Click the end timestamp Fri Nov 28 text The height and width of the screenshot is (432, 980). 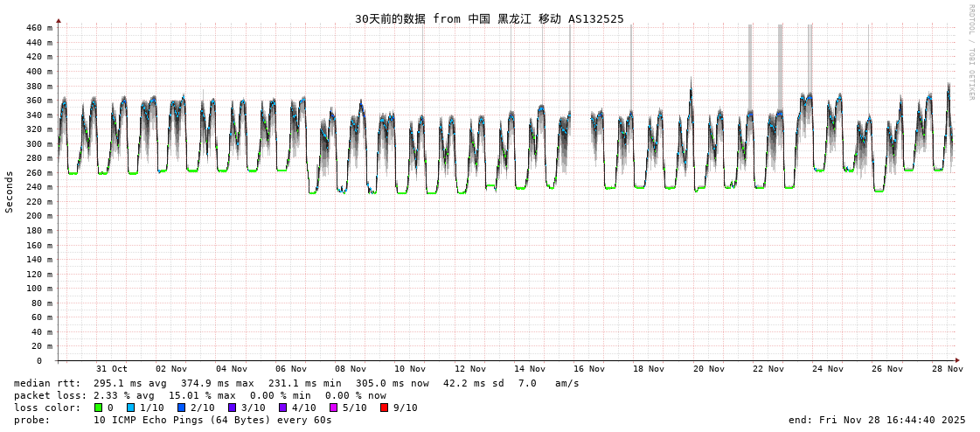pos(877,420)
